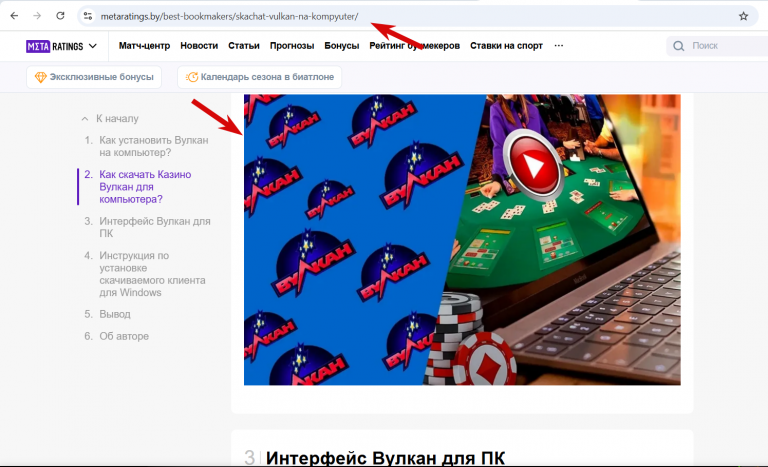This screenshot has width=768, height=467.
Task: Click the red play button in image
Action: click(532, 165)
